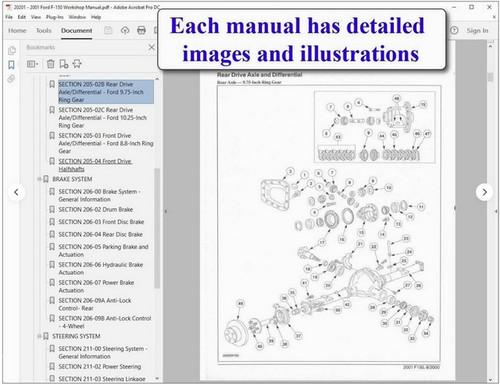500x385 pixels.
Task: Select the STEERING SYSTEM bookmark
Action: point(76,336)
